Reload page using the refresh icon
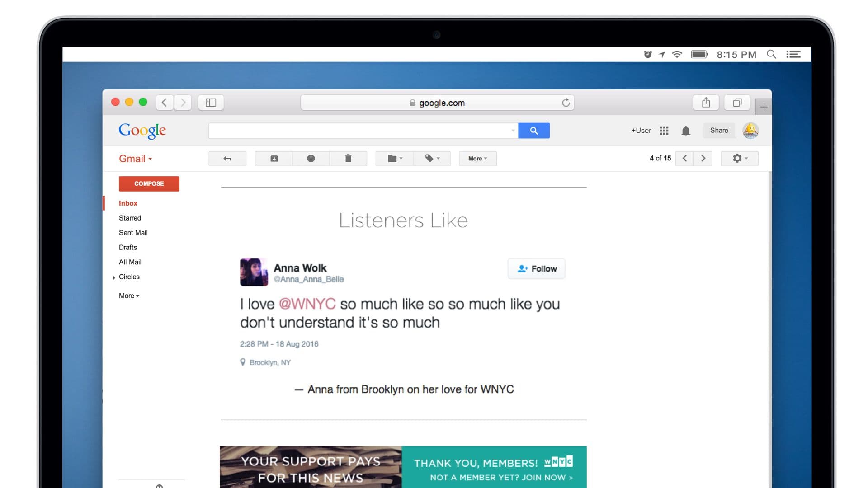Image resolution: width=868 pixels, height=488 pixels. [x=566, y=103]
